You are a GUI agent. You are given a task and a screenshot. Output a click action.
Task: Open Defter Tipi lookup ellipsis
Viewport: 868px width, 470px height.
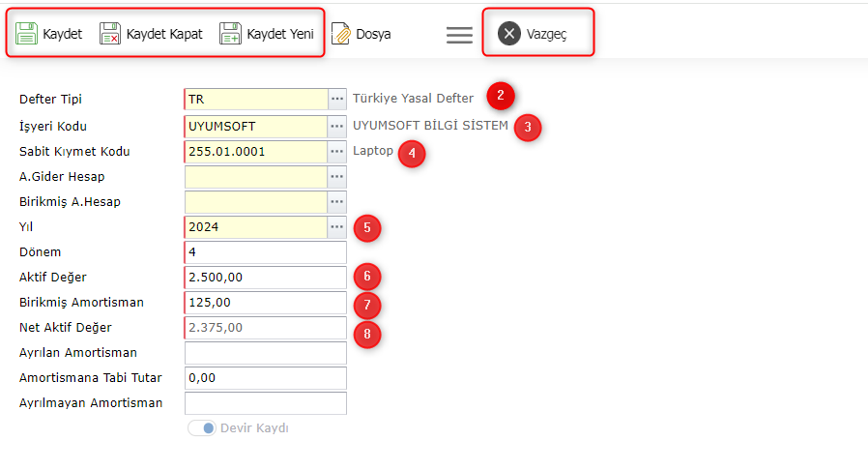(337, 99)
